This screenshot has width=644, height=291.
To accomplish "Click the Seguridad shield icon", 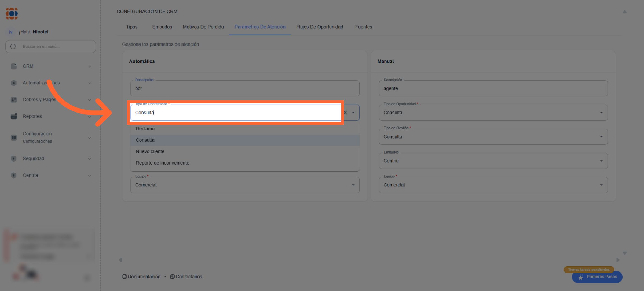I will pos(14,159).
